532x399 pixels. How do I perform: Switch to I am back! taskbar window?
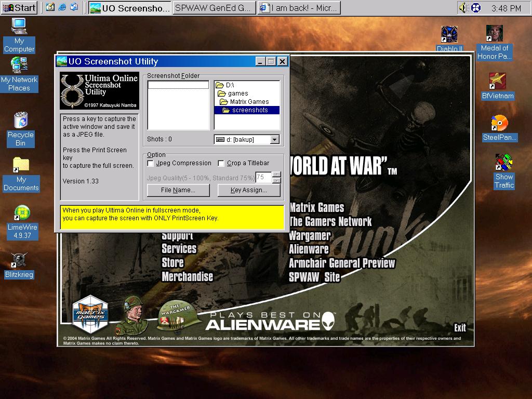[x=299, y=8]
